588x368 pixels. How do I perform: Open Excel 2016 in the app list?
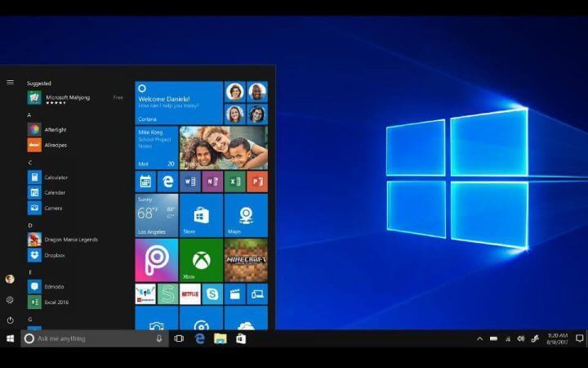(x=56, y=302)
